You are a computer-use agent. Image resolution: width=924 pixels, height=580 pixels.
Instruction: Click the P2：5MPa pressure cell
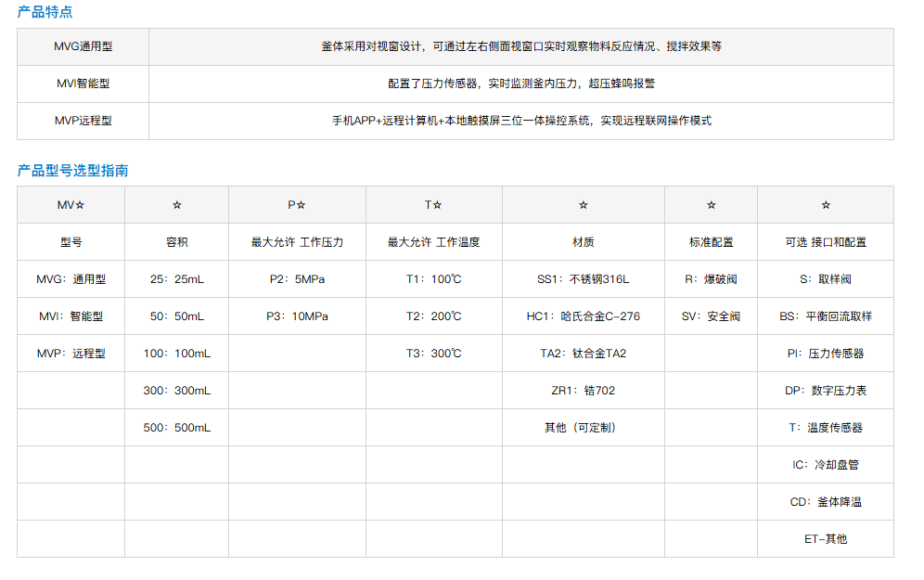pyautogui.click(x=297, y=279)
